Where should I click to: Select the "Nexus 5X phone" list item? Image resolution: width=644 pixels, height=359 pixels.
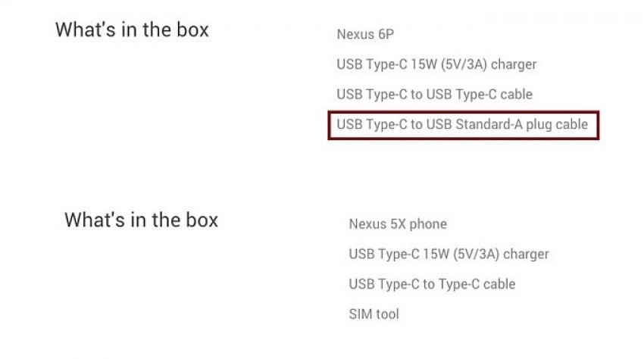tap(398, 224)
